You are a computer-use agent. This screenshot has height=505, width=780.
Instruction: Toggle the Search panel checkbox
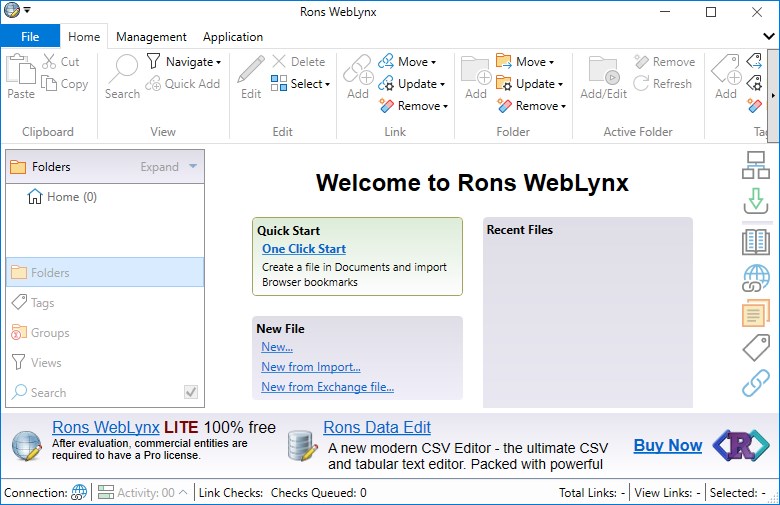pyautogui.click(x=191, y=392)
